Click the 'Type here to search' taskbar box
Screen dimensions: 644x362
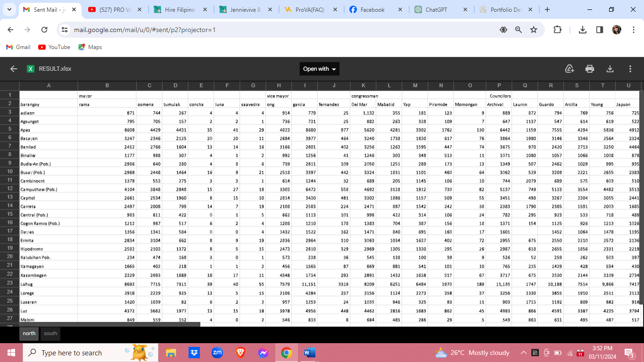click(x=90, y=353)
